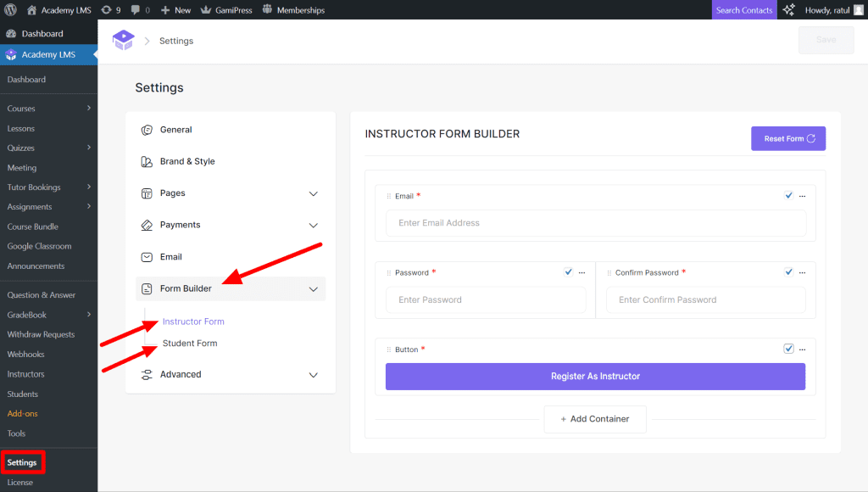Viewport: 868px width, 492px height.
Task: Open the Email field ellipsis options
Action: (802, 195)
